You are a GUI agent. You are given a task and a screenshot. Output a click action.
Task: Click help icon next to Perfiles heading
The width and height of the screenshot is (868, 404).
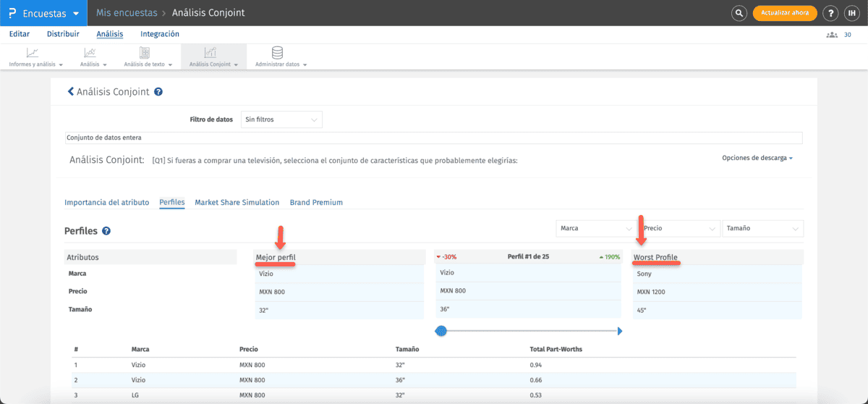point(106,232)
